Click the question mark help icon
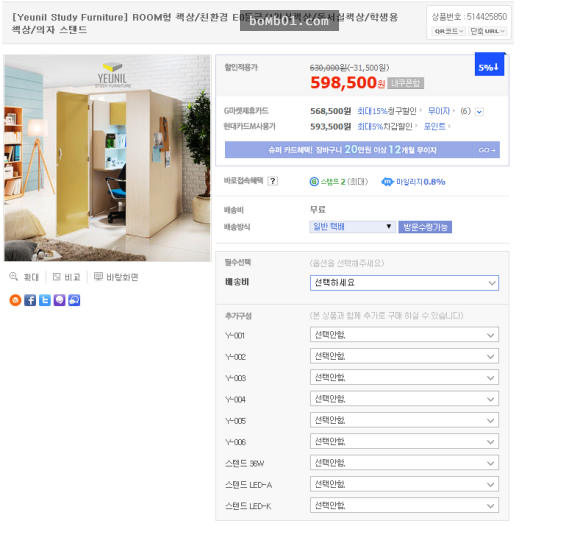 (273, 181)
